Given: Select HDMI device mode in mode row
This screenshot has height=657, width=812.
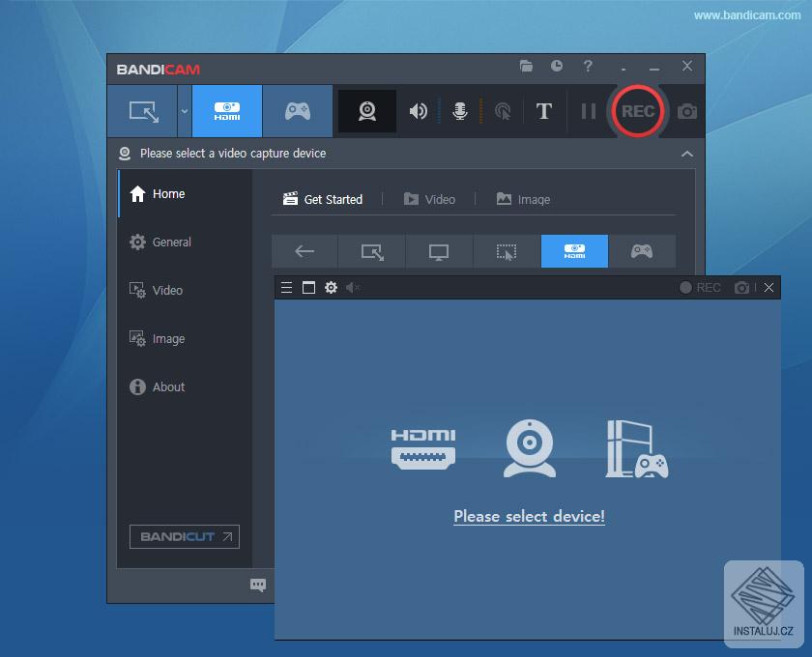Looking at the screenshot, I should (574, 251).
